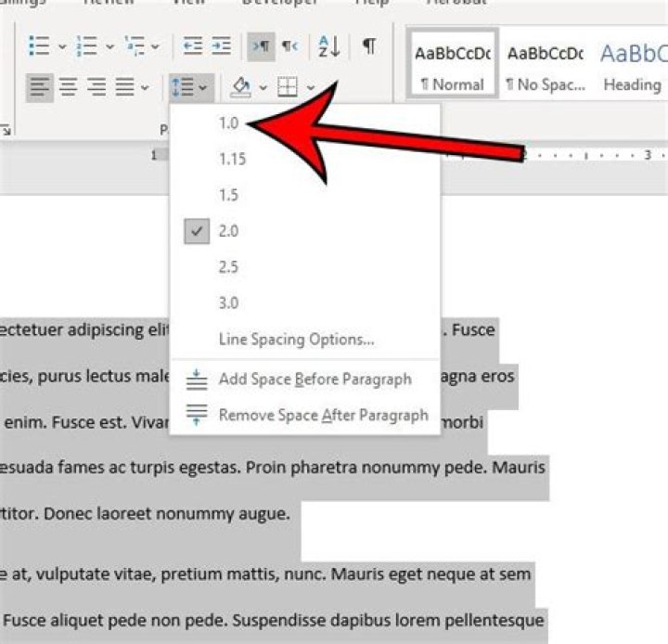Toggle left-to-right text direction
668x644 pixels.
tap(259, 45)
